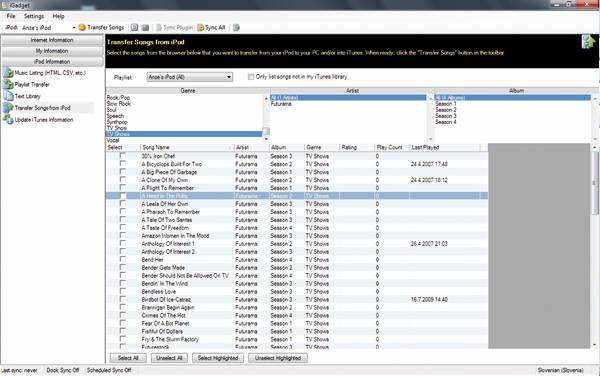
Task: Select Futurama in the Artist list
Action: pyautogui.click(x=281, y=104)
